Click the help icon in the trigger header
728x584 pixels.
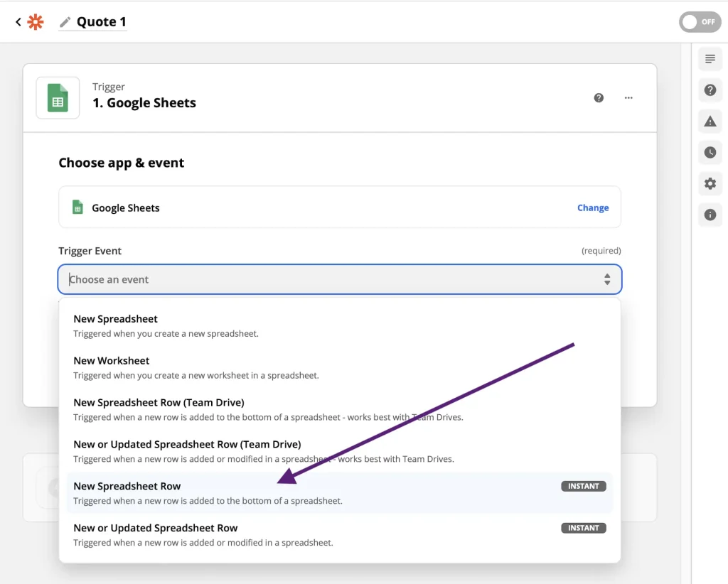599,98
